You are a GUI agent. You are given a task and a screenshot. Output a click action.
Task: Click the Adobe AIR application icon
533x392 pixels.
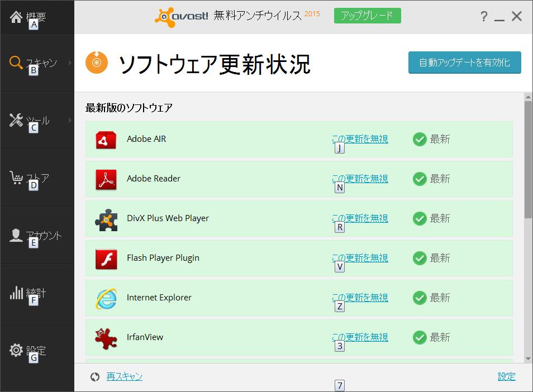pyautogui.click(x=106, y=140)
